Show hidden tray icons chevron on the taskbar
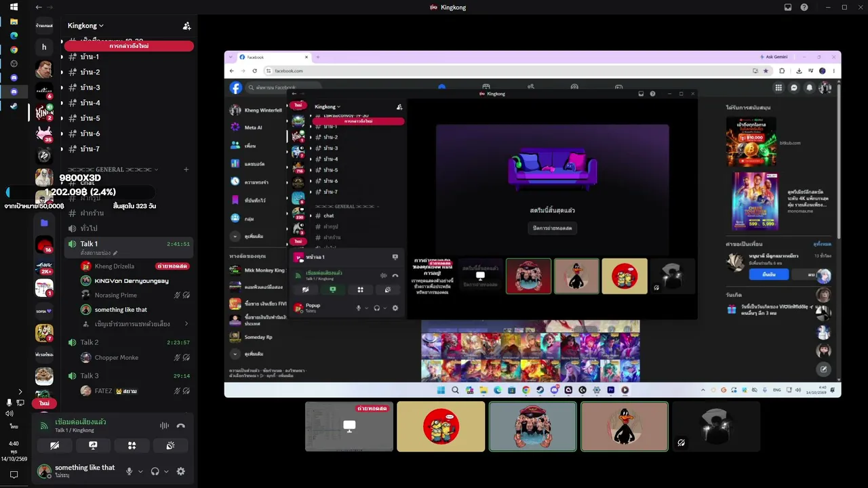Viewport: 868px width, 488px height. [x=20, y=392]
